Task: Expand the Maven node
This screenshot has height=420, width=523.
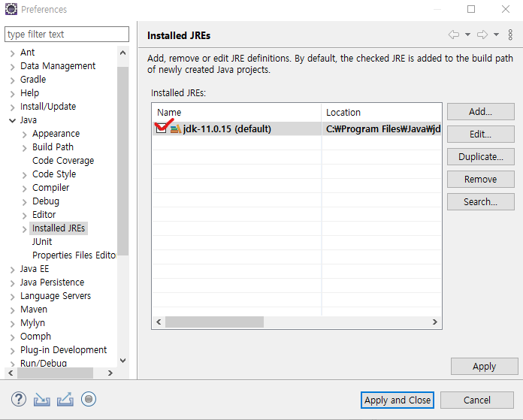Action: 12,310
